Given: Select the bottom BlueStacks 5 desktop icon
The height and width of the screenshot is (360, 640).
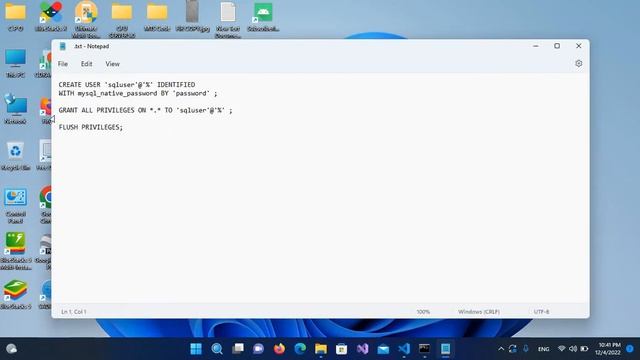Looking at the screenshot, I should pos(16,295).
